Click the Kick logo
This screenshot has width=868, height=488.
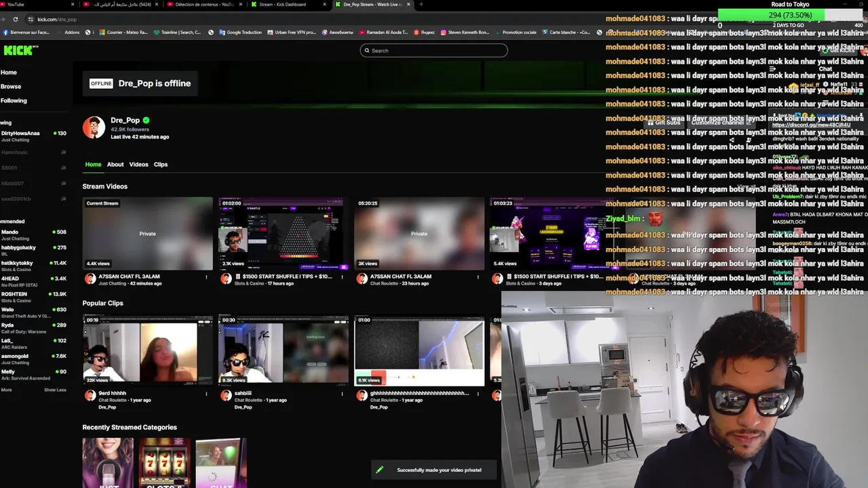coord(20,50)
